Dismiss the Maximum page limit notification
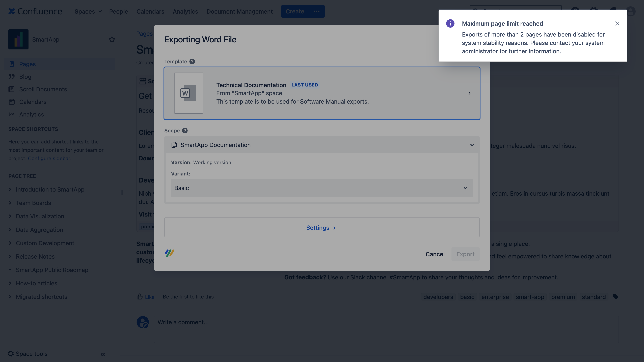 tap(617, 23)
